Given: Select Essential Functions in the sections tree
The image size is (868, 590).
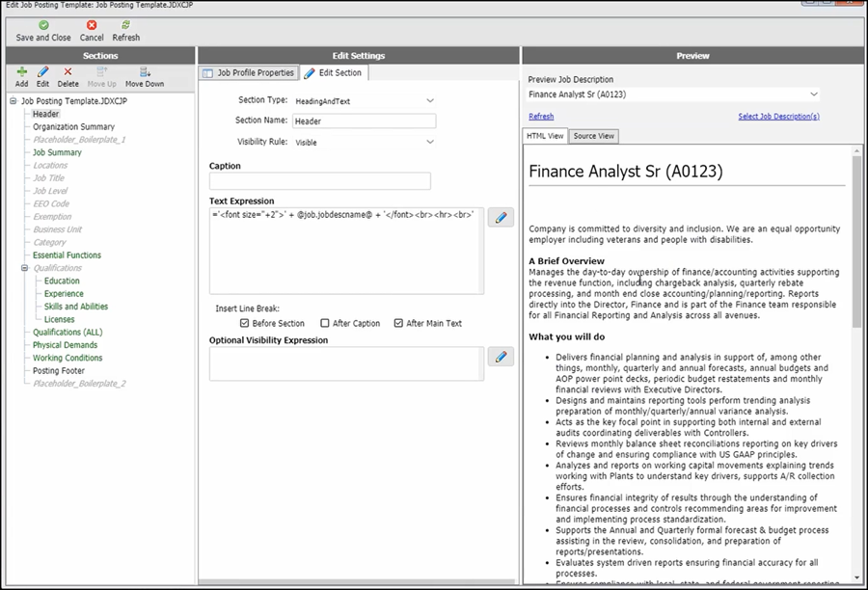Looking at the screenshot, I should [x=67, y=255].
